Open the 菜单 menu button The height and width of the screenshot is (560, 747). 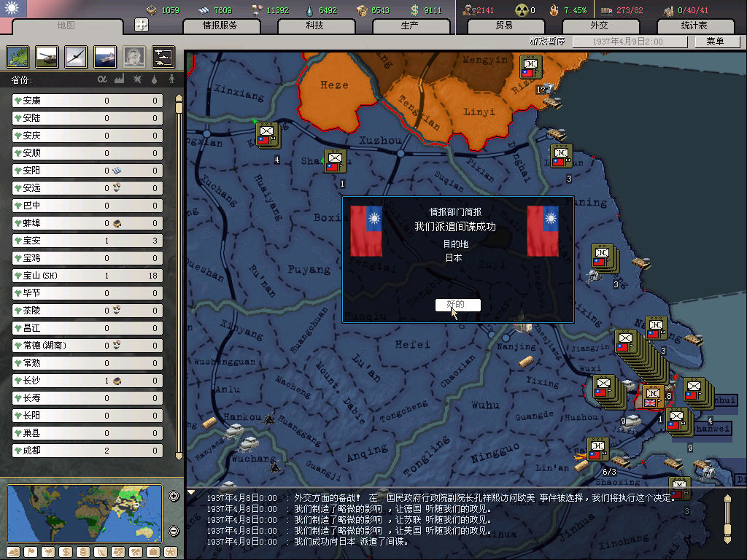[x=715, y=42]
